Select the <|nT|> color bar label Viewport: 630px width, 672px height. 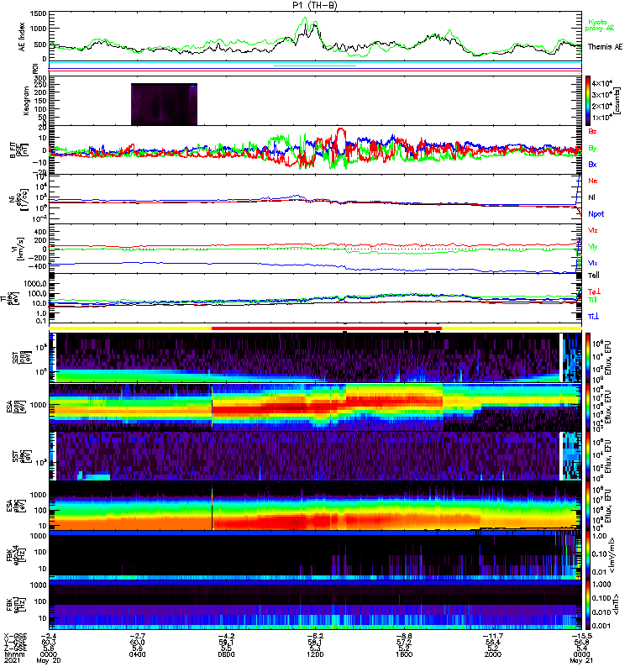617,605
